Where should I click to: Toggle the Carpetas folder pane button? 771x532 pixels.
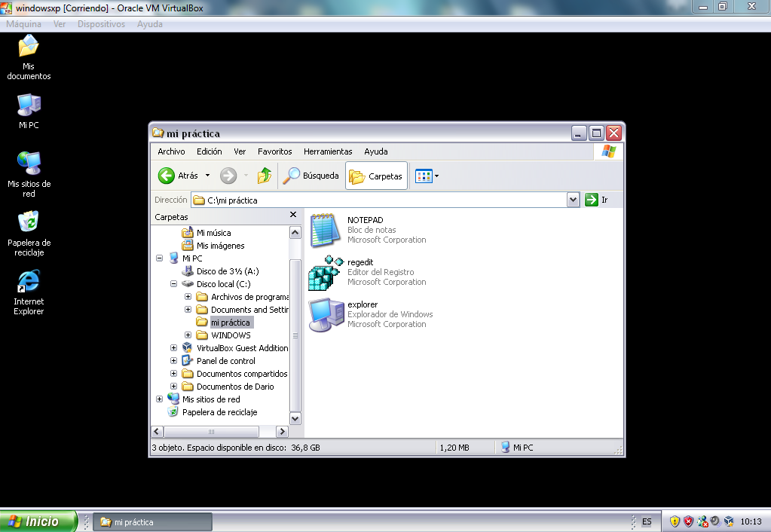tap(376, 176)
